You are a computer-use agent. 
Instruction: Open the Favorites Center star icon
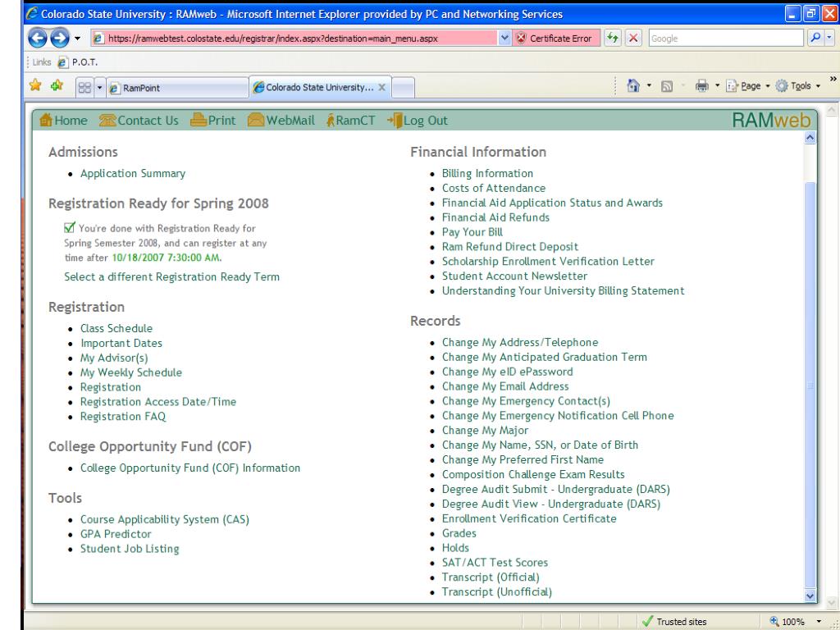pos(35,85)
